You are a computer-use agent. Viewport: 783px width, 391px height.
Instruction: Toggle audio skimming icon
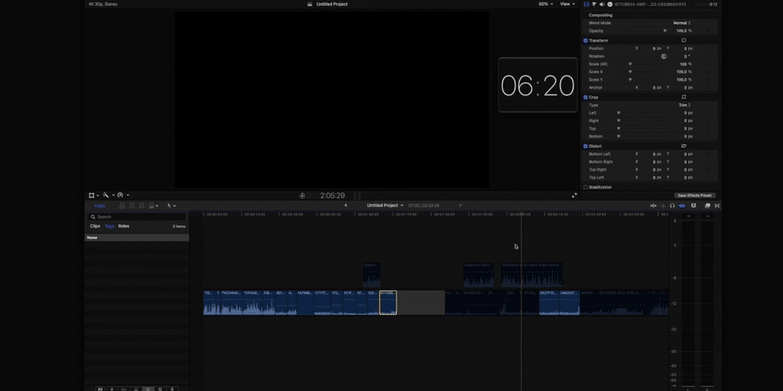point(663,206)
